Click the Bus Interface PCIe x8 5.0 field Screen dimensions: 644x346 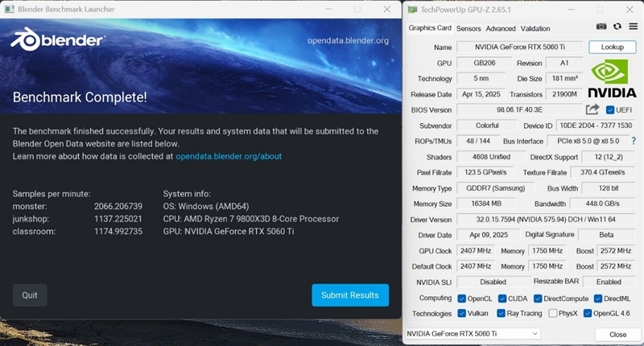pyautogui.click(x=588, y=141)
